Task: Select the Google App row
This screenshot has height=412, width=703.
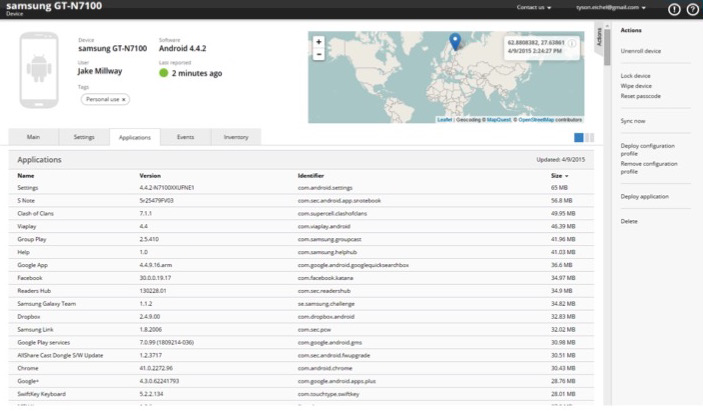Action: [301, 265]
